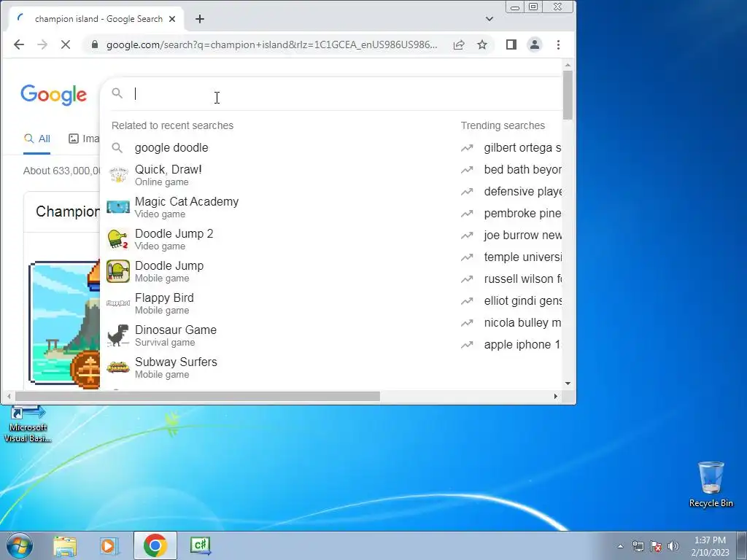The width and height of the screenshot is (747, 560).
Task: Open Windows Explorer from the taskbar
Action: tap(65, 545)
